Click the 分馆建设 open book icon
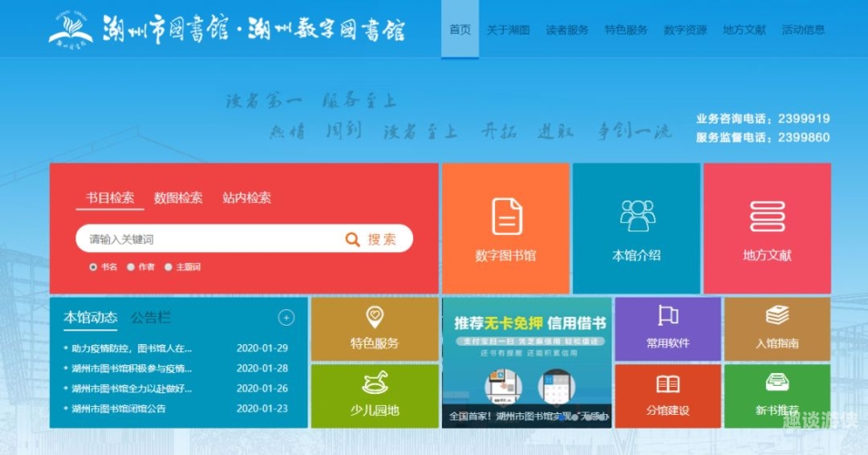868x455 pixels. (x=668, y=384)
